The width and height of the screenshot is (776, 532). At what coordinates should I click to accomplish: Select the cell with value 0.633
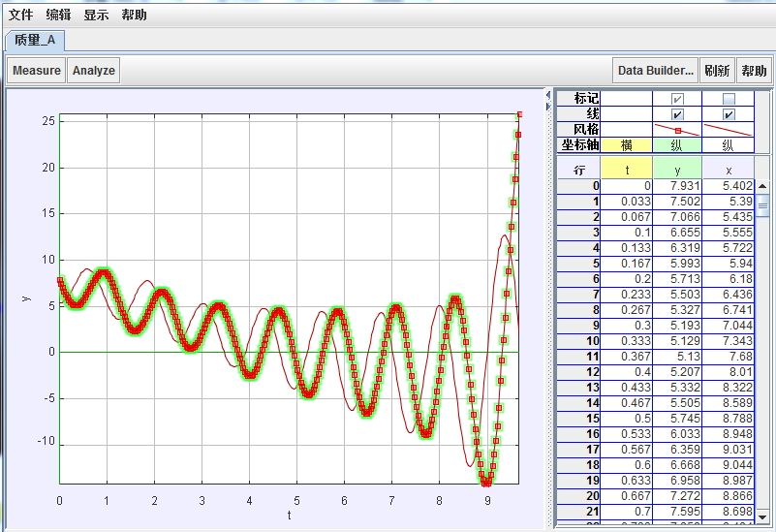pyautogui.click(x=627, y=481)
